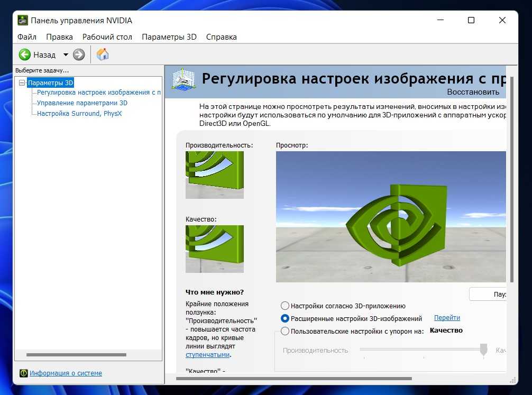532x395 pixels.
Task: Select 'Пользовательские настройки с упором на' option
Action: (x=286, y=332)
